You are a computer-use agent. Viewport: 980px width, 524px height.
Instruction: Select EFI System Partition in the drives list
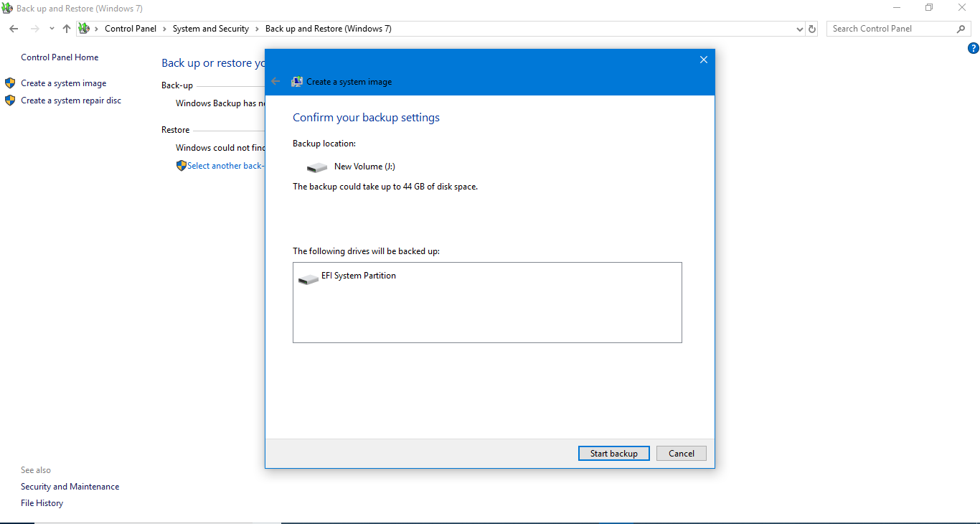click(x=358, y=276)
